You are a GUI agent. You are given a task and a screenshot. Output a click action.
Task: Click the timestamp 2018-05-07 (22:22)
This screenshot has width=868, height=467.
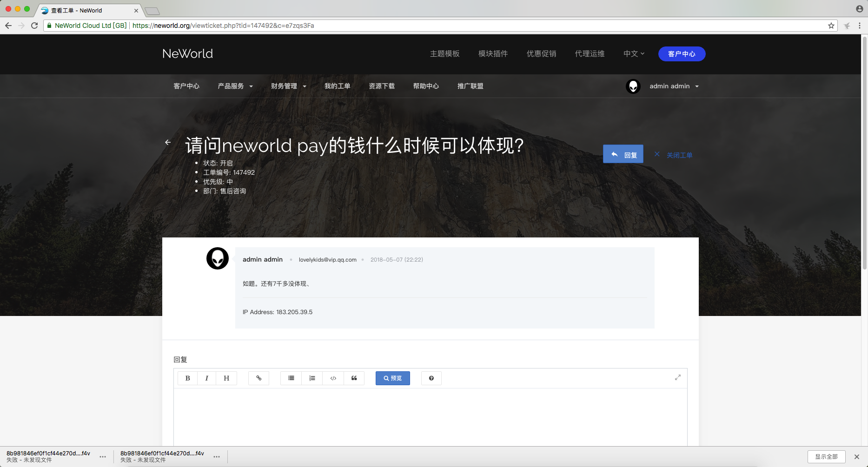[397, 260]
